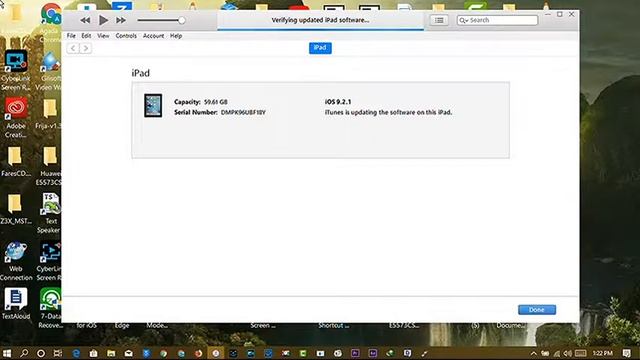Click the fast-forward (next track) button
Image resolution: width=640 pixels, height=360 pixels.
tap(121, 20)
